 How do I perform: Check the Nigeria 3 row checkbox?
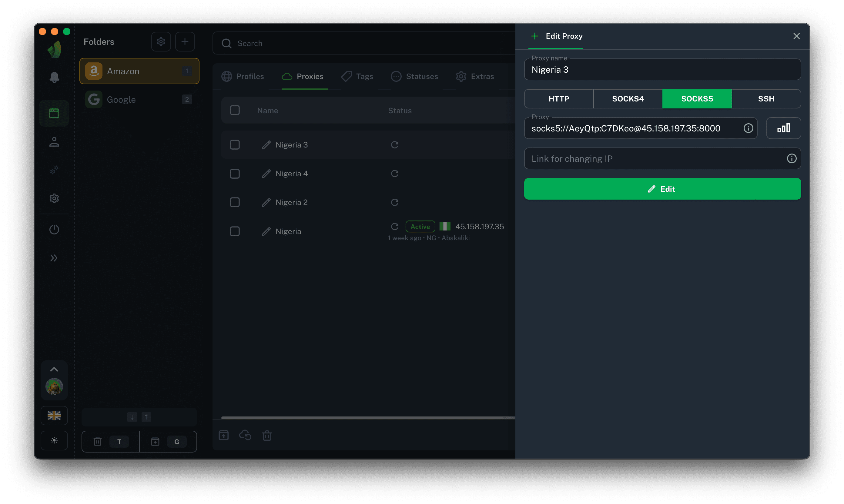coord(235,145)
